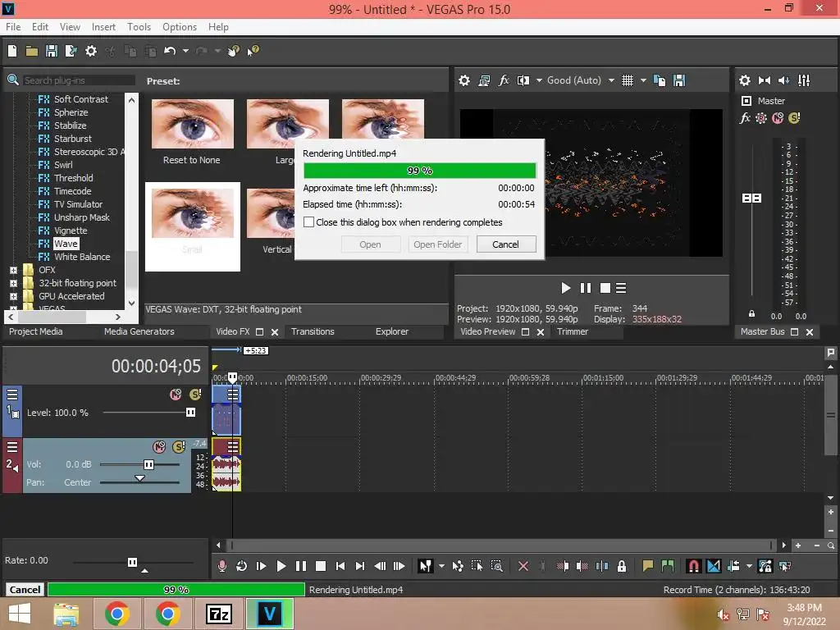Open the Undo history dropdown arrow
This screenshot has width=840, height=630.
click(x=185, y=51)
